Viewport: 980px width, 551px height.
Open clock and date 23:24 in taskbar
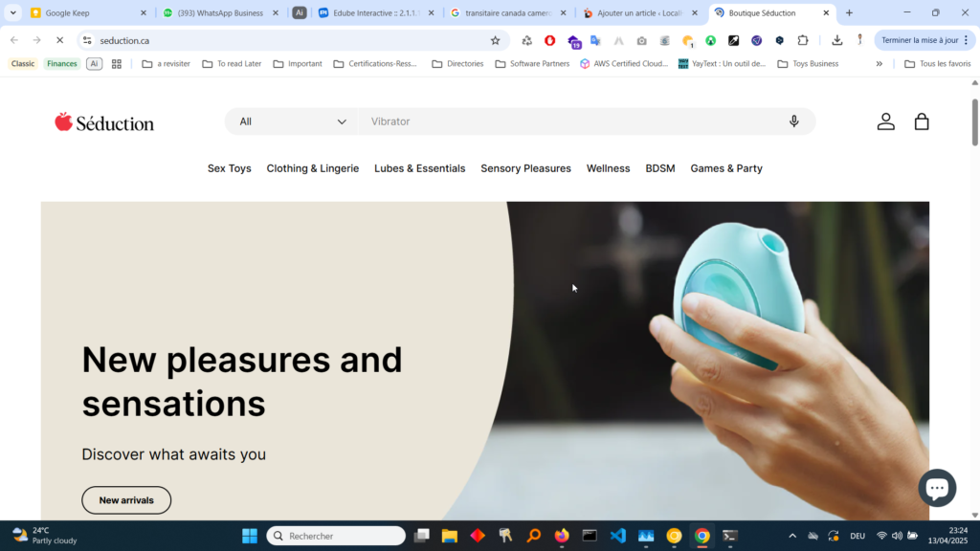click(x=947, y=536)
